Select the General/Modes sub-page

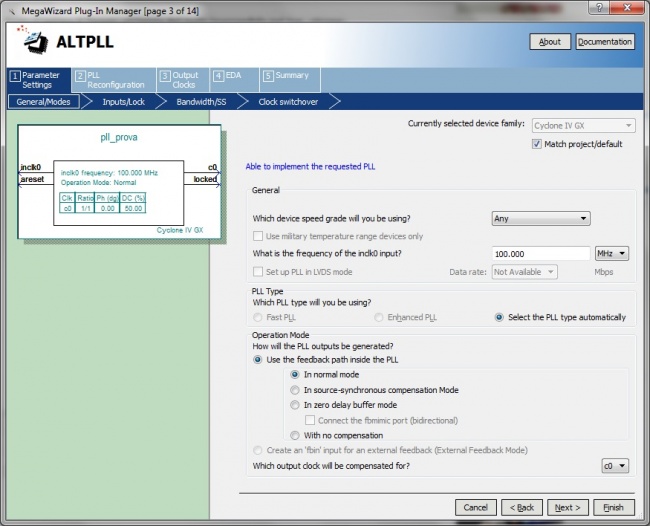[44, 102]
